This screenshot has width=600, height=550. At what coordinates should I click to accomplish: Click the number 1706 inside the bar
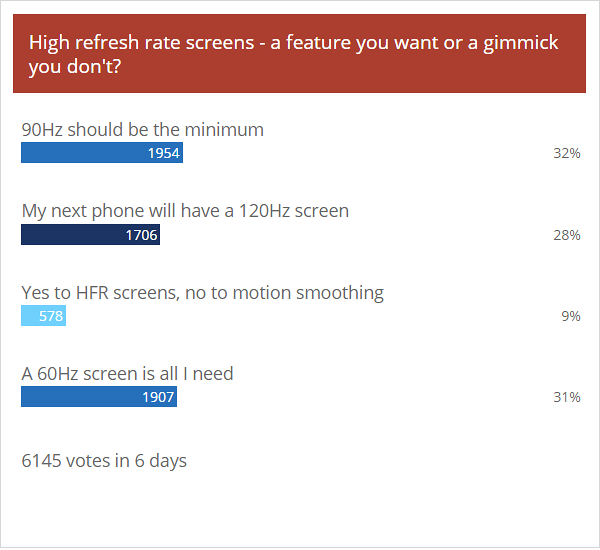(x=141, y=235)
